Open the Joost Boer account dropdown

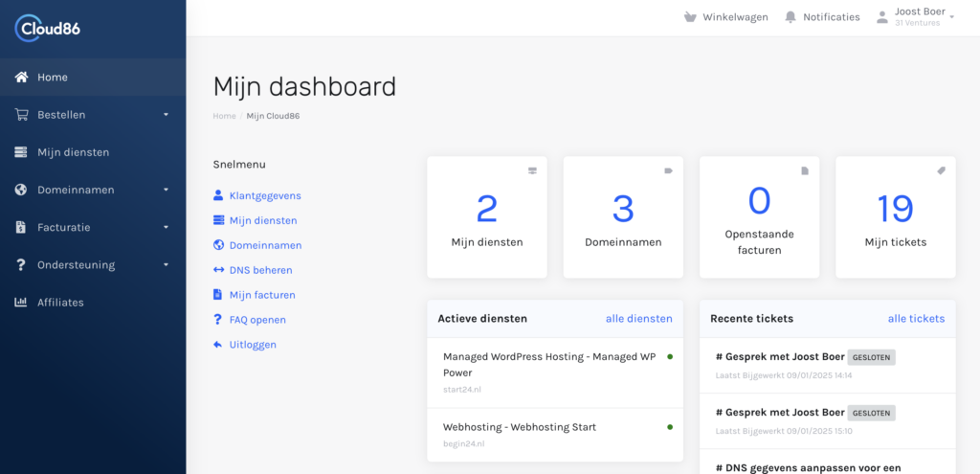point(919,17)
